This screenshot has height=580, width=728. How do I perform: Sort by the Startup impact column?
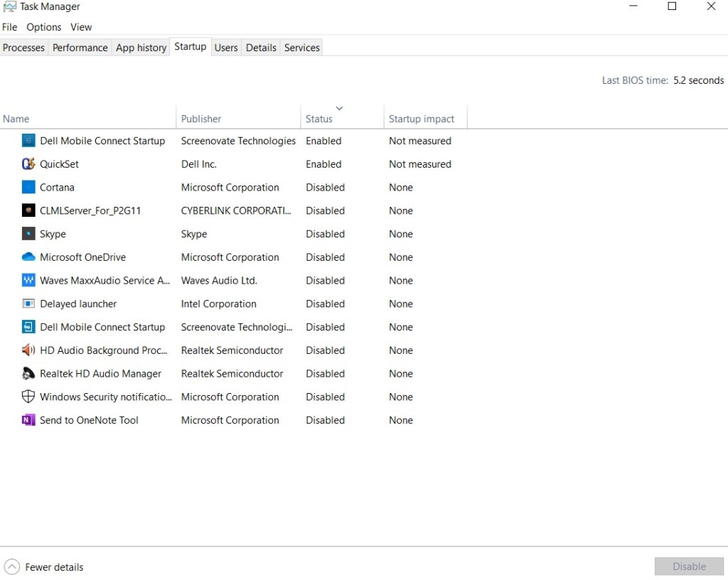[x=422, y=119]
